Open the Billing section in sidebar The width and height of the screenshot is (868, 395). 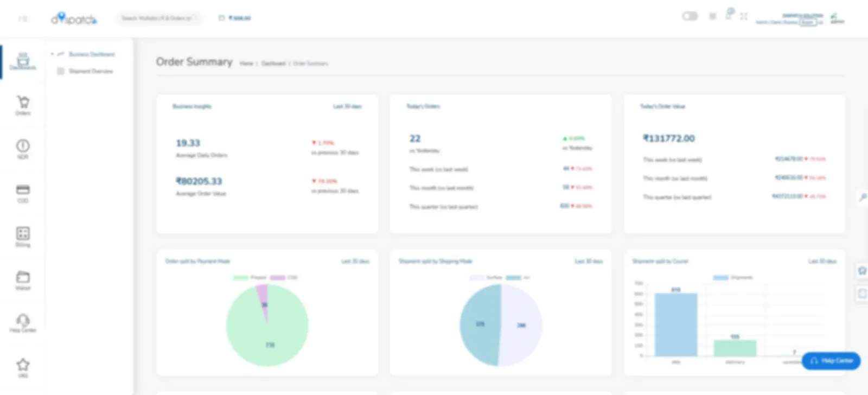tap(23, 237)
